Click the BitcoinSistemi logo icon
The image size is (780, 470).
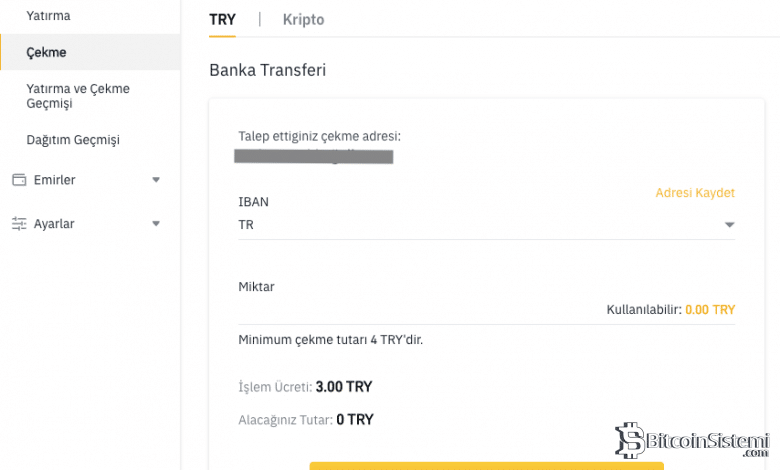coord(629,440)
